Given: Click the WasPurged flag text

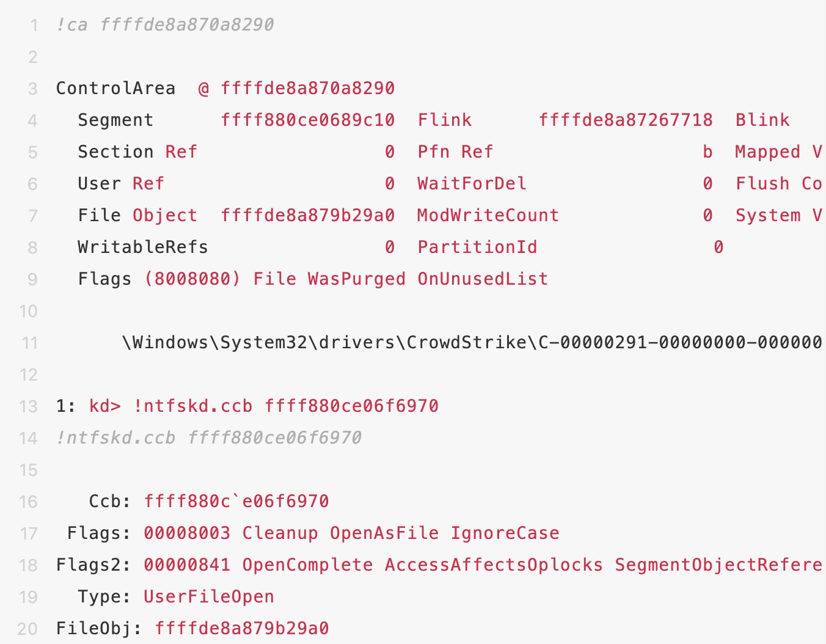Looking at the screenshot, I should point(356,279).
